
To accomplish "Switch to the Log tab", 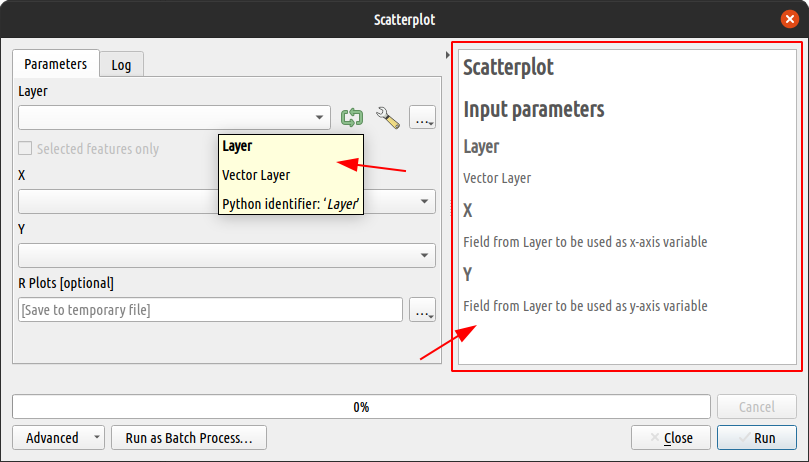I will [121, 65].
